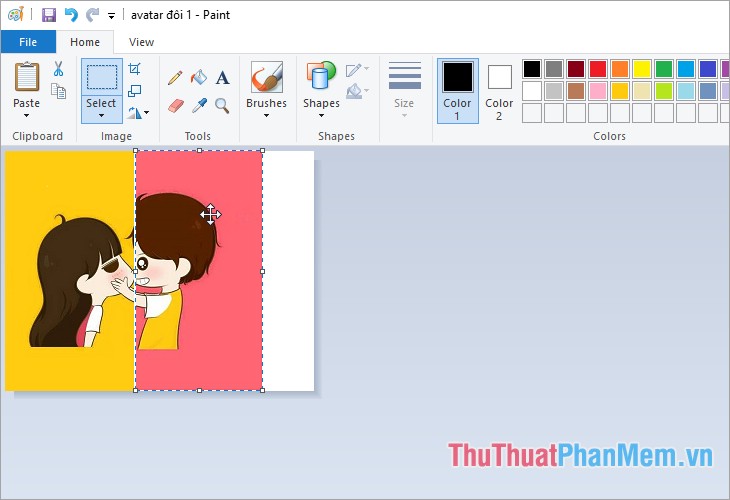Click the Save icon in quick access toolbar
This screenshot has height=500, width=730.
[48, 15]
